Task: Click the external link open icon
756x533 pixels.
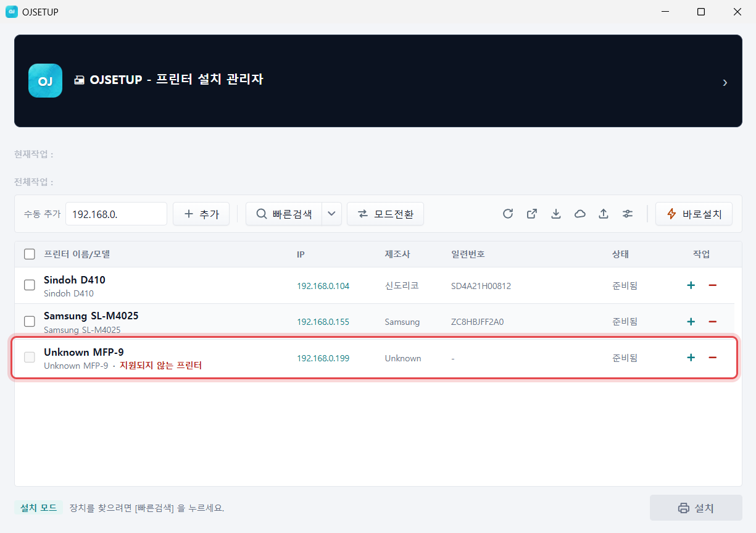Action: [x=532, y=214]
